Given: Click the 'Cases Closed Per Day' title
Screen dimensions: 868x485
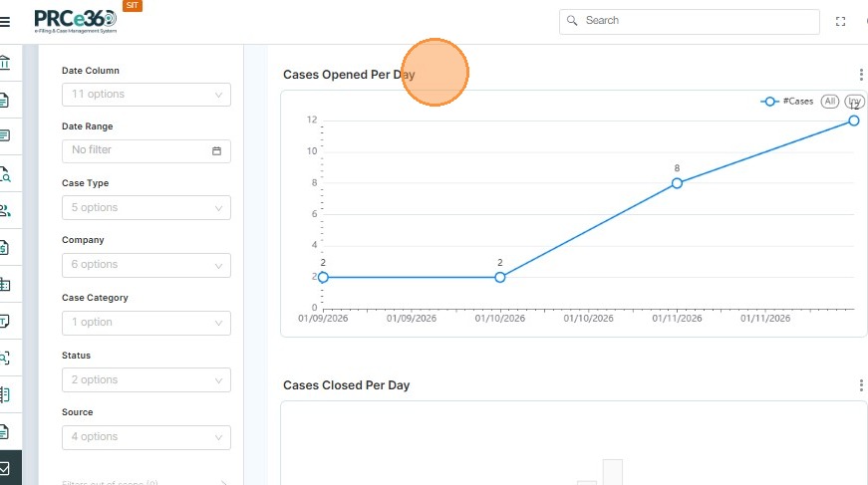Looking at the screenshot, I should click(346, 385).
